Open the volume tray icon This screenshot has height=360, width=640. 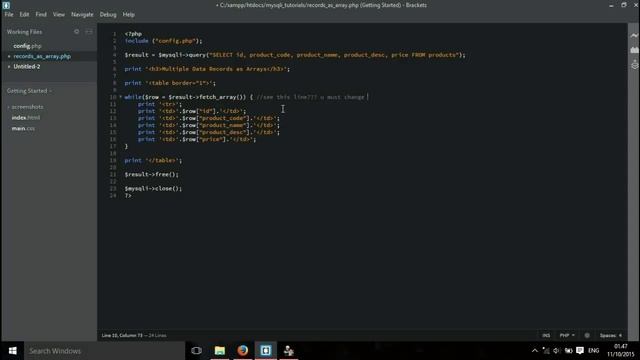click(557, 351)
